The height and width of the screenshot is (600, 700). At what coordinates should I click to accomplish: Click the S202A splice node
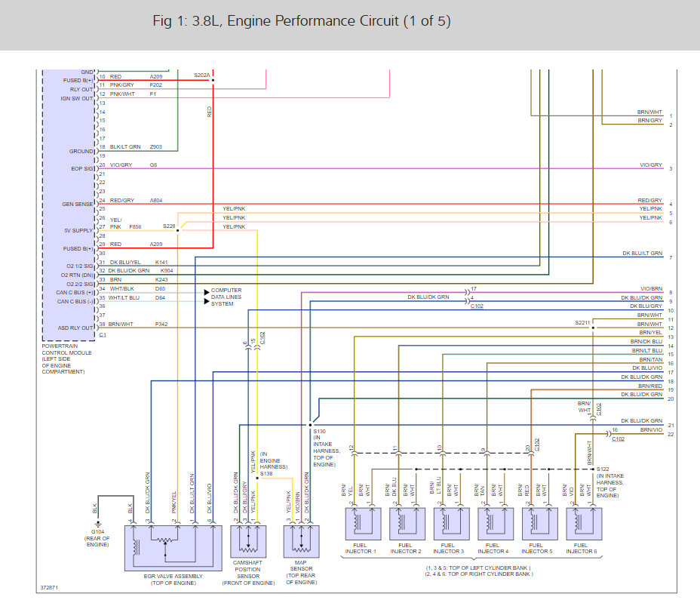[213, 81]
